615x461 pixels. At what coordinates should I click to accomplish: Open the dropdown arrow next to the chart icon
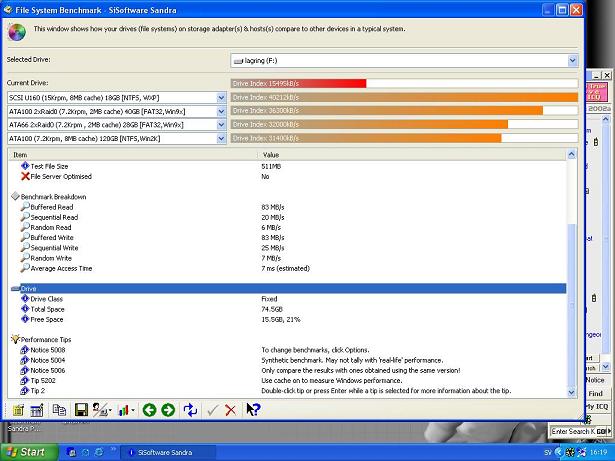(x=133, y=411)
